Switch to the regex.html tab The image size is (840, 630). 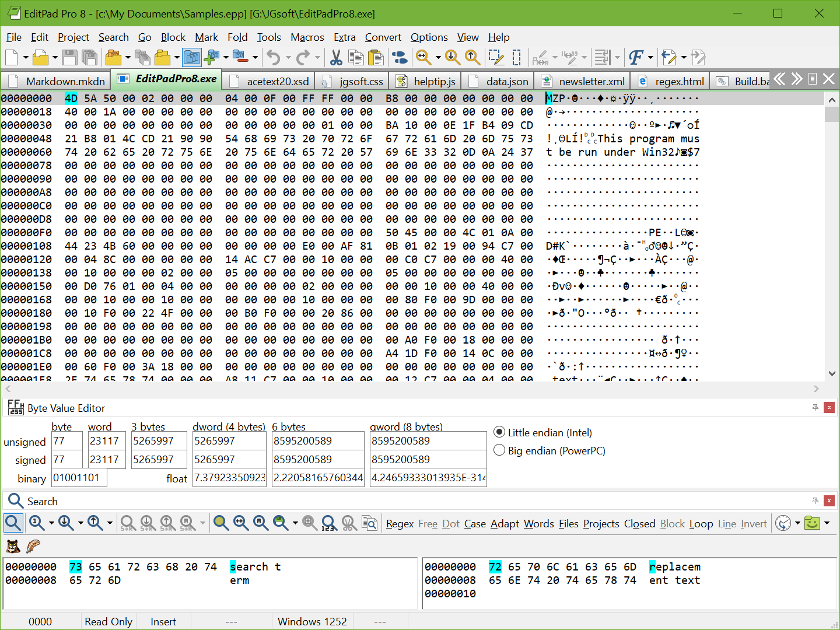(671, 81)
